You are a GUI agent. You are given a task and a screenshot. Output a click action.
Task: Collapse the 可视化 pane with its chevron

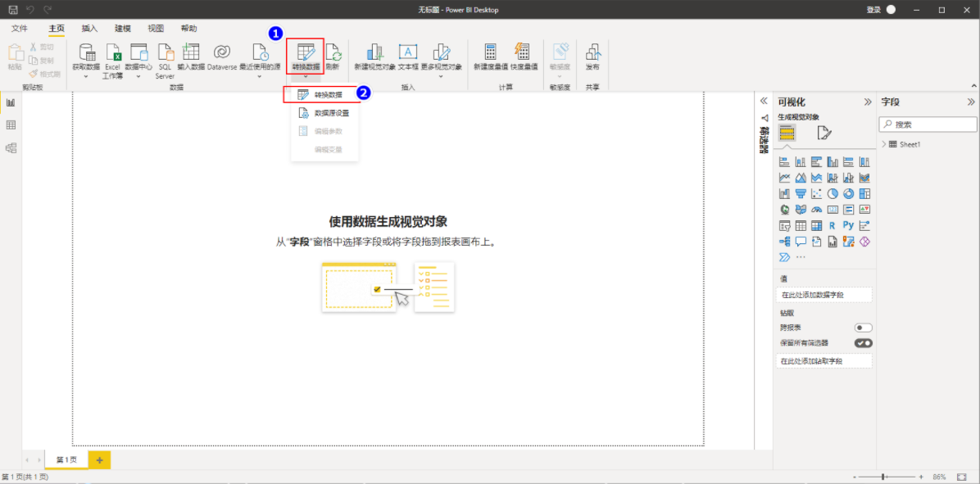(868, 102)
